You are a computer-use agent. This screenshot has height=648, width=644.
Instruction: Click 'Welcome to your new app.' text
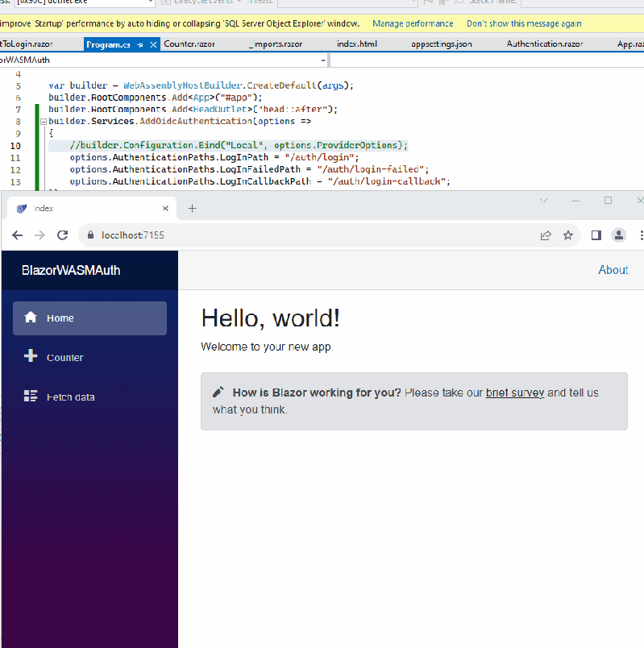[267, 347]
